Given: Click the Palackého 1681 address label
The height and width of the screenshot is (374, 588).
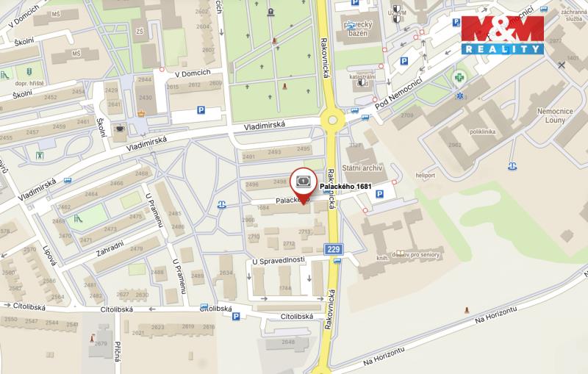Looking at the screenshot, I should pos(345,186).
